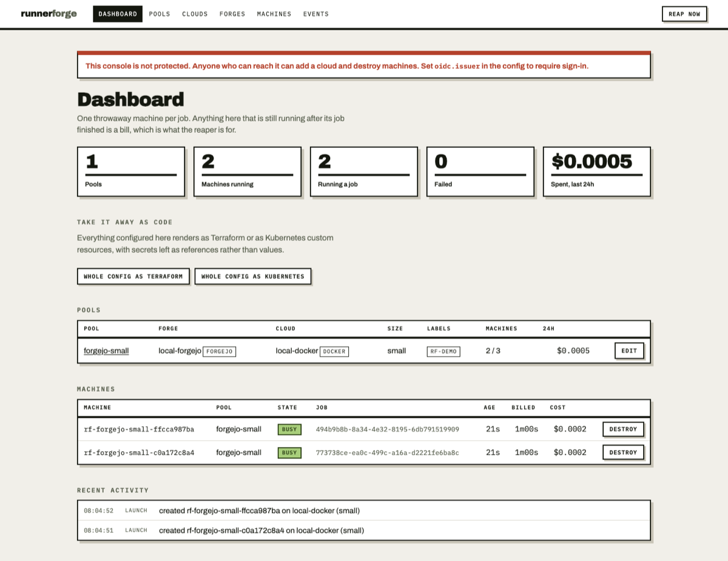Click the Recent Activity section heading

113,490
